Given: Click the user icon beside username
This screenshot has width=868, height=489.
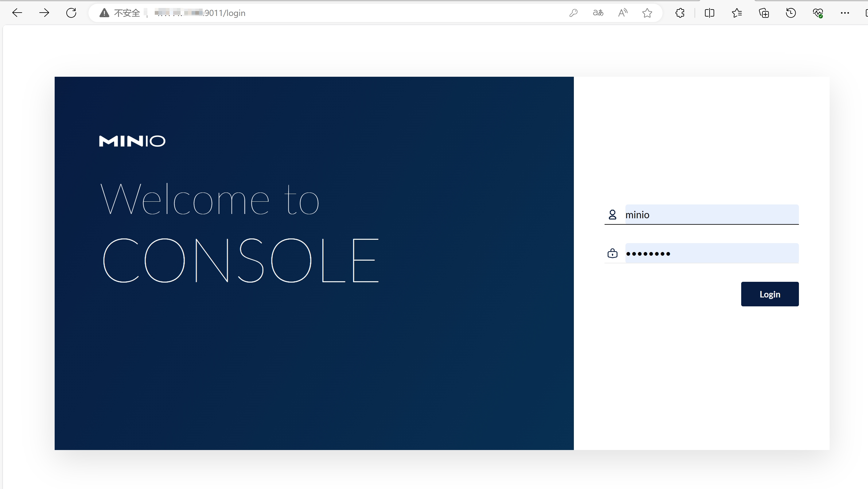Looking at the screenshot, I should click(612, 215).
